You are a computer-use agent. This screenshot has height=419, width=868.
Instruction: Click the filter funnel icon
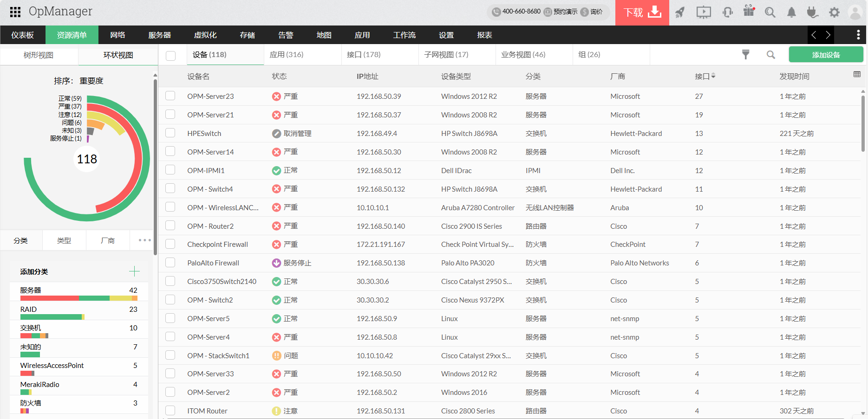tap(745, 55)
